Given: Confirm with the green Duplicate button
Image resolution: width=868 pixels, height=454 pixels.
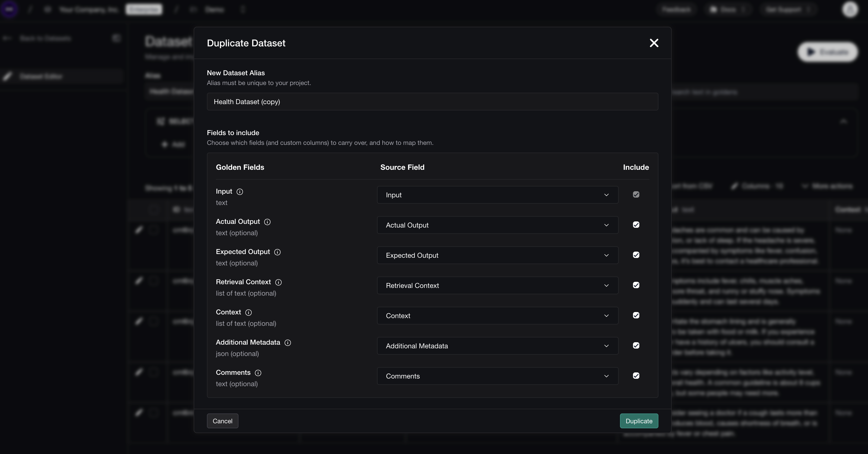Looking at the screenshot, I should click(x=639, y=421).
